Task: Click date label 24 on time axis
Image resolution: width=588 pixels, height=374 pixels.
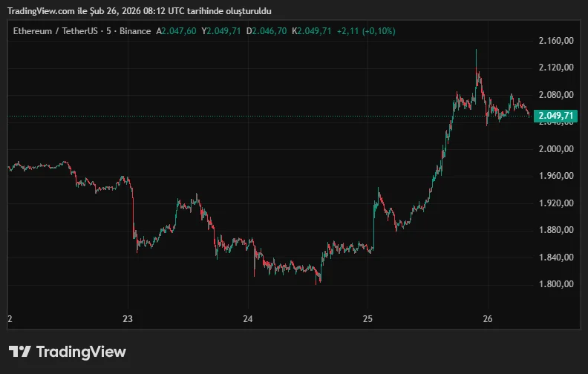Action: (x=248, y=320)
